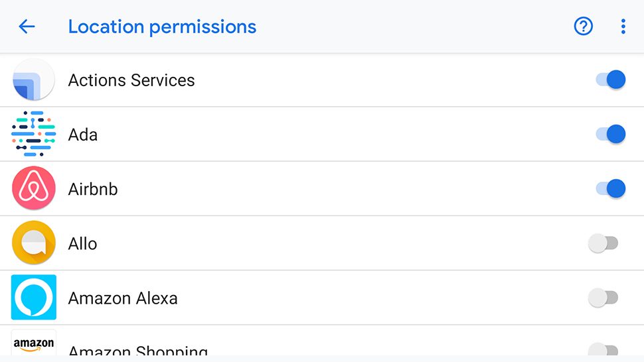Go back using the arrow icon
Screen dimensions: 644x362
27,27
